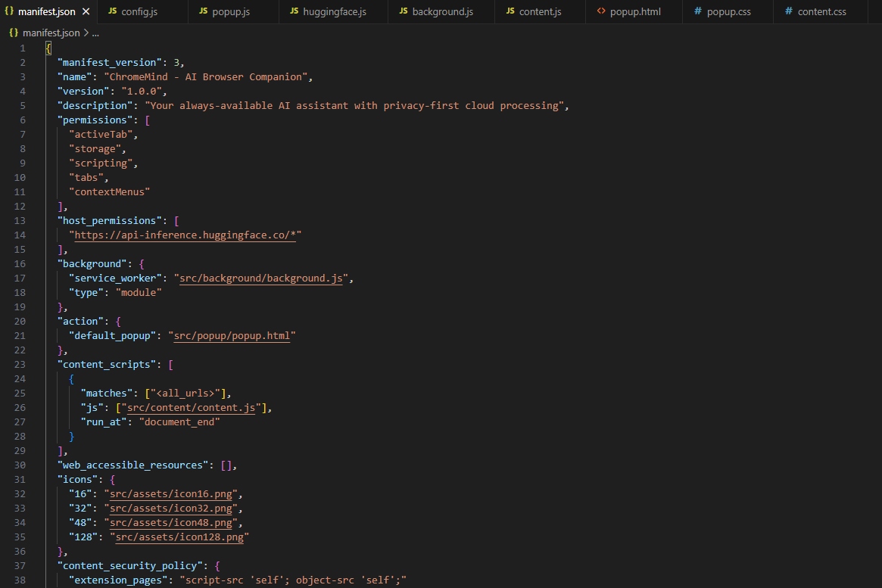Image resolution: width=882 pixels, height=588 pixels.
Task: Click the "ChromeMind - AI Browser Companion" string
Action: pos(205,77)
